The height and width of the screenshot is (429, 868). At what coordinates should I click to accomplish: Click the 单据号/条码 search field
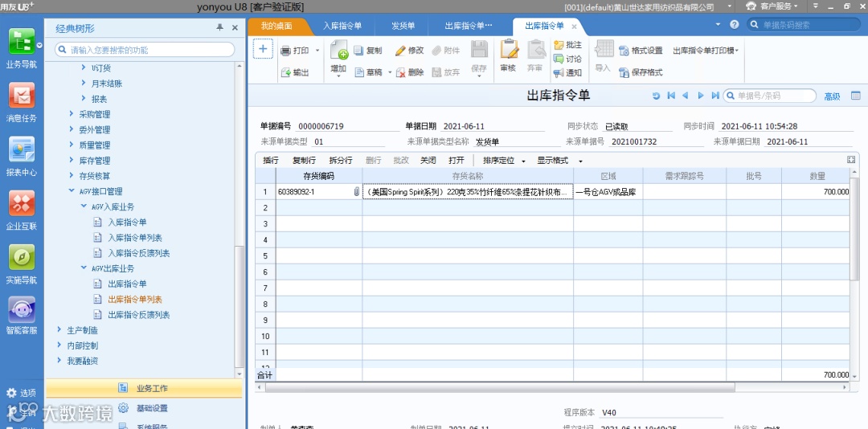(x=769, y=96)
